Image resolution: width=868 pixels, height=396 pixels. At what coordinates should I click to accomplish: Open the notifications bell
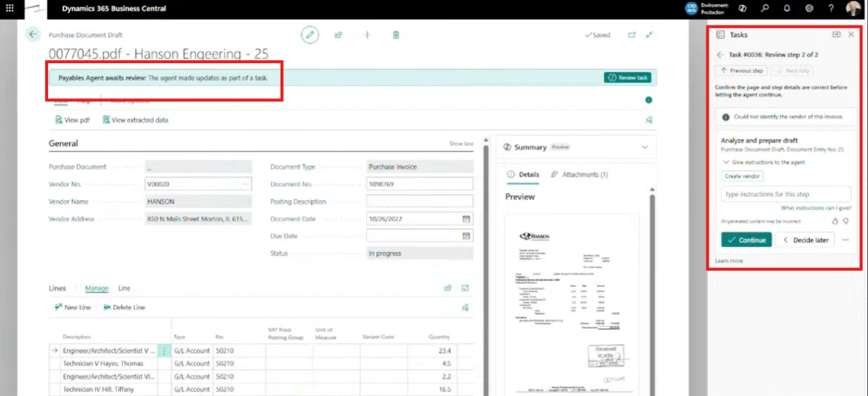coord(787,9)
